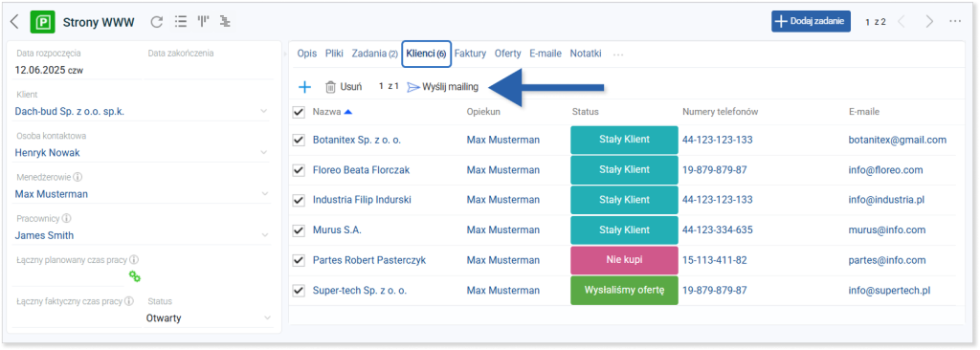Expand the Klient dropdown for Dach-bud

click(x=264, y=111)
